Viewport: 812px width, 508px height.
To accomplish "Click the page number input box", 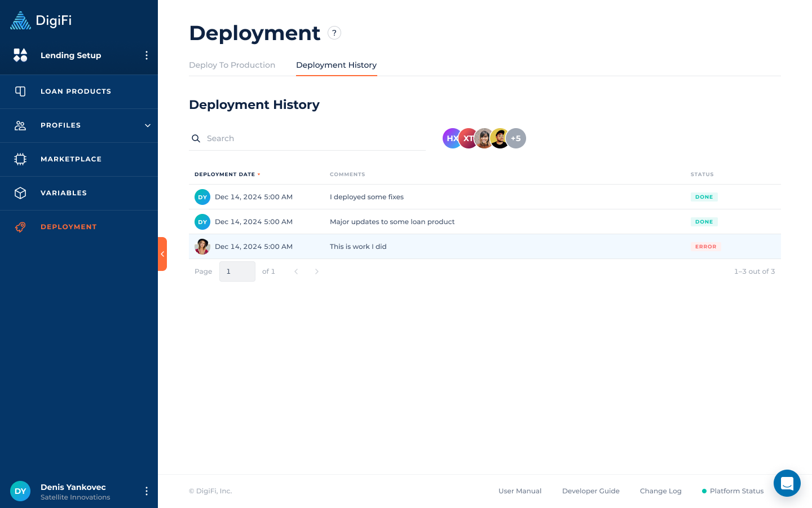I will 237,271.
